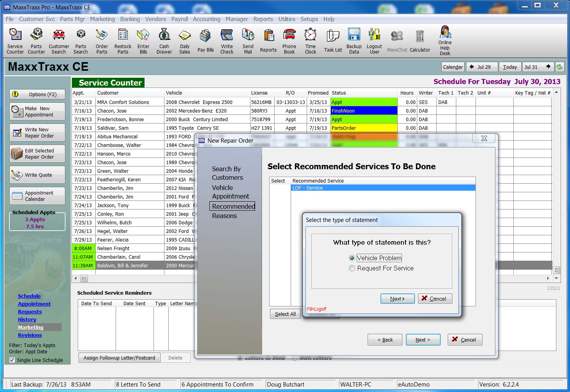Select the Nelsen Freight 8:00AM appointment row
Image resolution: width=570 pixels, height=392 pixels.
(133, 248)
